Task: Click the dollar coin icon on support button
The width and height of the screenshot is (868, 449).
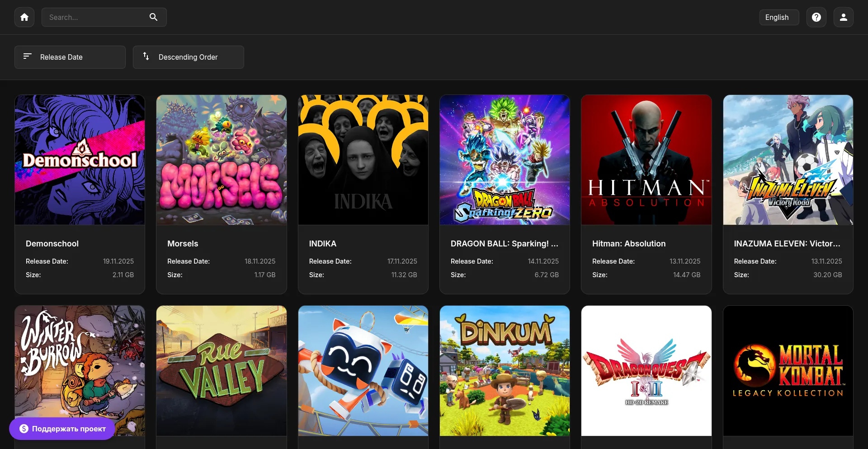Action: point(24,429)
